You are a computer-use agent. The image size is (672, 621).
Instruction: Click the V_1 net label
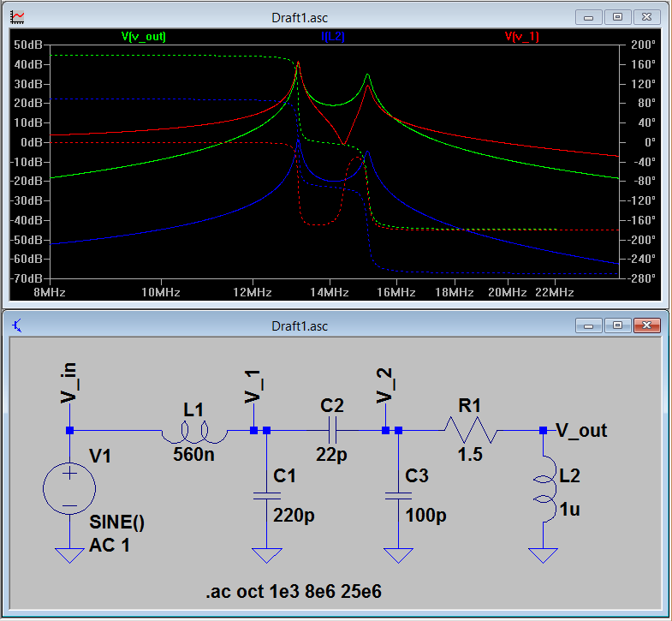point(253,386)
